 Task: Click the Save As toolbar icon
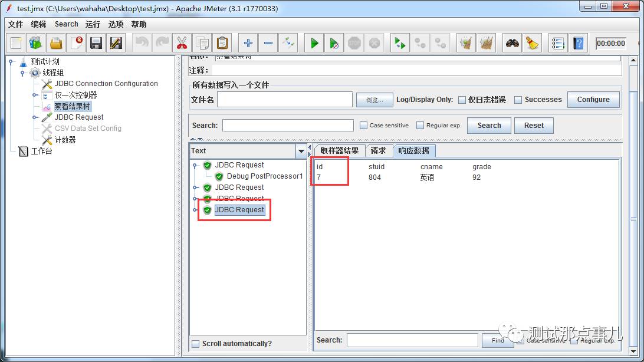[x=116, y=43]
